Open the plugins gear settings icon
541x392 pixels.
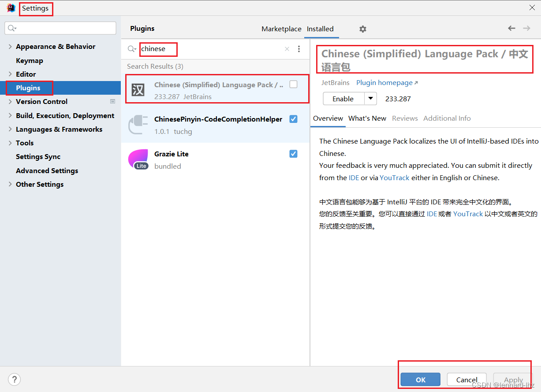[x=362, y=29]
